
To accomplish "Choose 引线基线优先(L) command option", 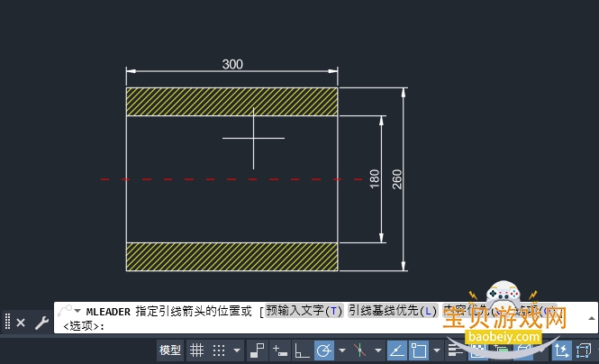I will tap(393, 311).
